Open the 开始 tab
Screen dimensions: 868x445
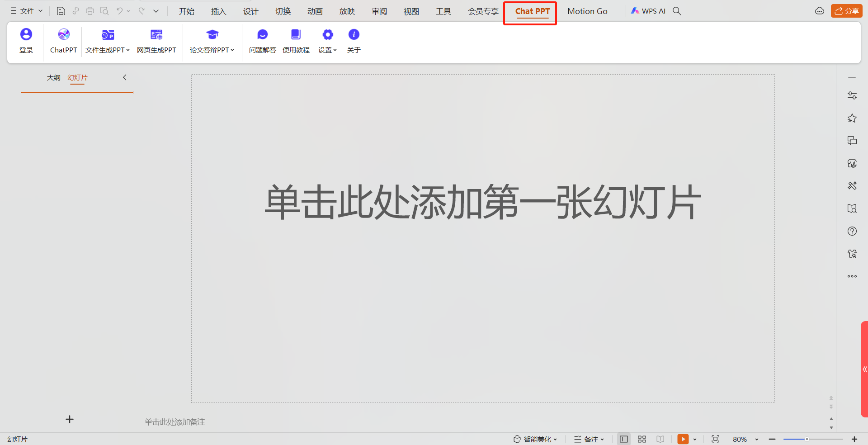pos(187,11)
